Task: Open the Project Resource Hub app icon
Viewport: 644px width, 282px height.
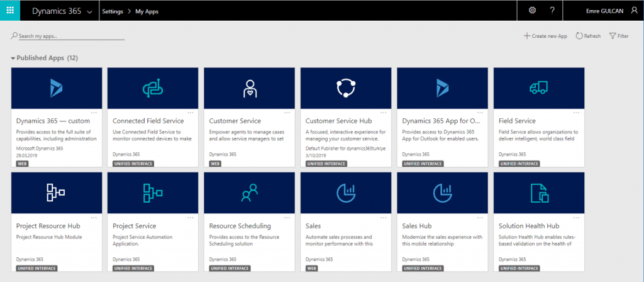Action: click(x=56, y=193)
